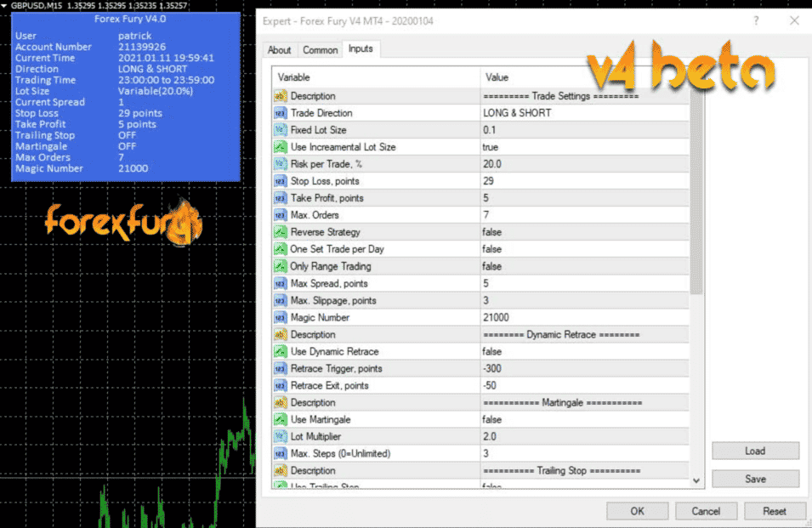The height and width of the screenshot is (528, 812).
Task: Edit the Retrace Trigger value -300
Action: click(x=585, y=368)
